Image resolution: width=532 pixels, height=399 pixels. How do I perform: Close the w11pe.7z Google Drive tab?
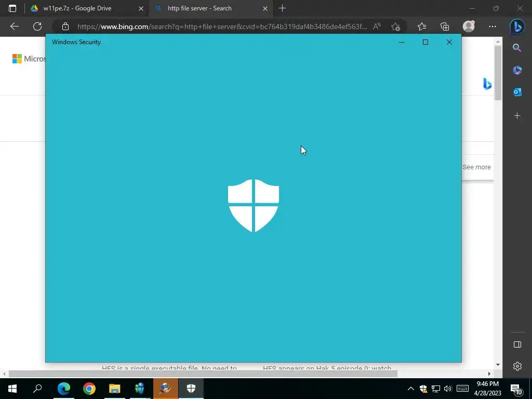pyautogui.click(x=141, y=8)
